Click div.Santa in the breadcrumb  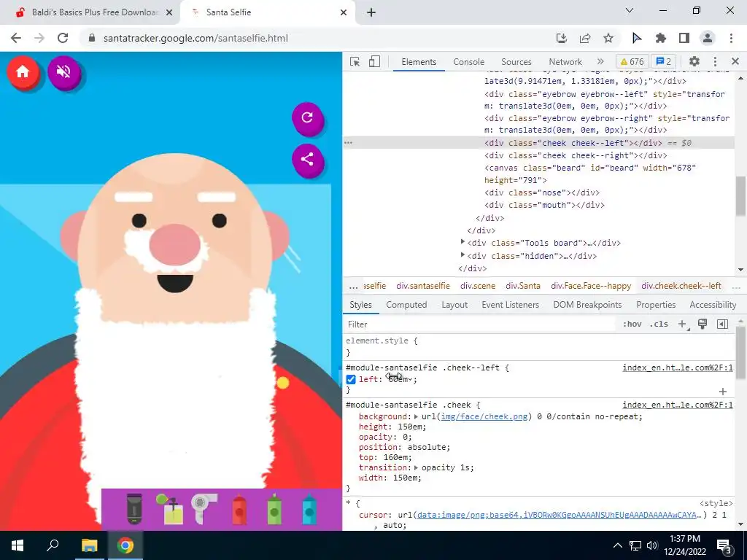click(522, 286)
